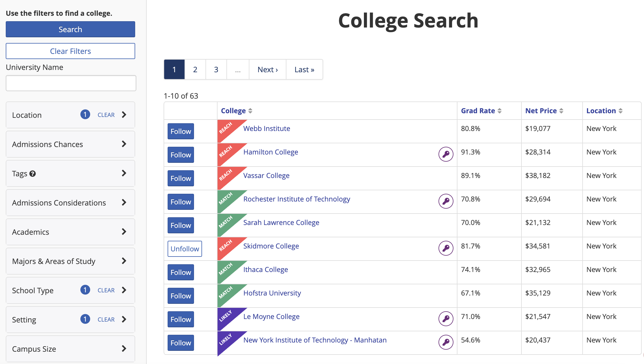Follow Webb Institute
The image size is (644, 364).
click(181, 131)
